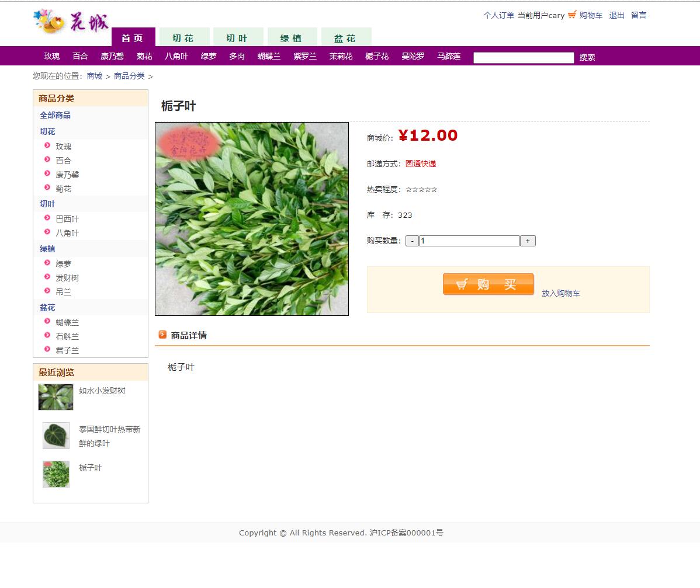Click the 退出 logout link
This screenshot has width=700, height=588.
click(617, 15)
